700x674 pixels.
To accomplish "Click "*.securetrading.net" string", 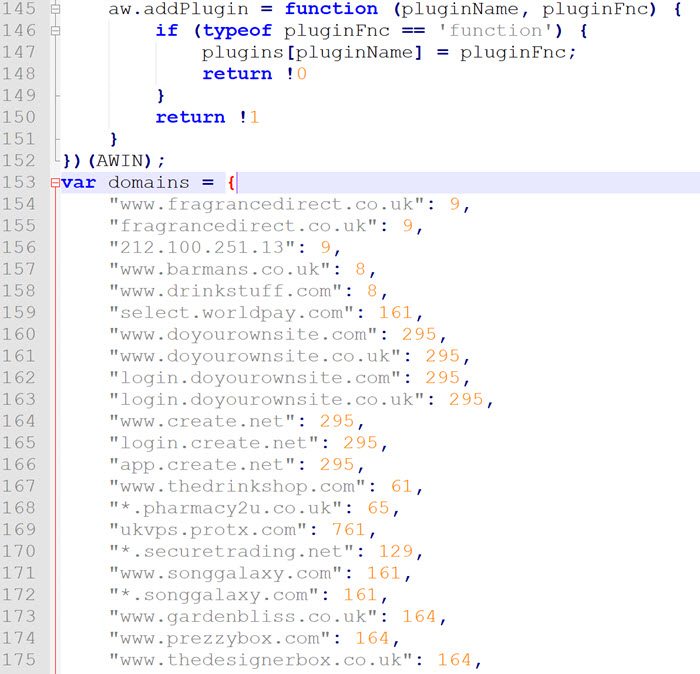I will [231, 551].
